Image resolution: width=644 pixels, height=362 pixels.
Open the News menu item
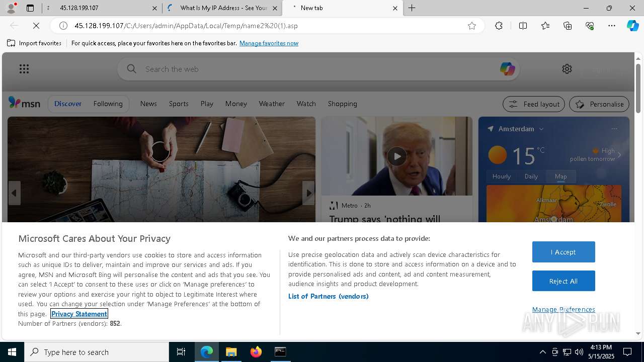click(x=148, y=104)
